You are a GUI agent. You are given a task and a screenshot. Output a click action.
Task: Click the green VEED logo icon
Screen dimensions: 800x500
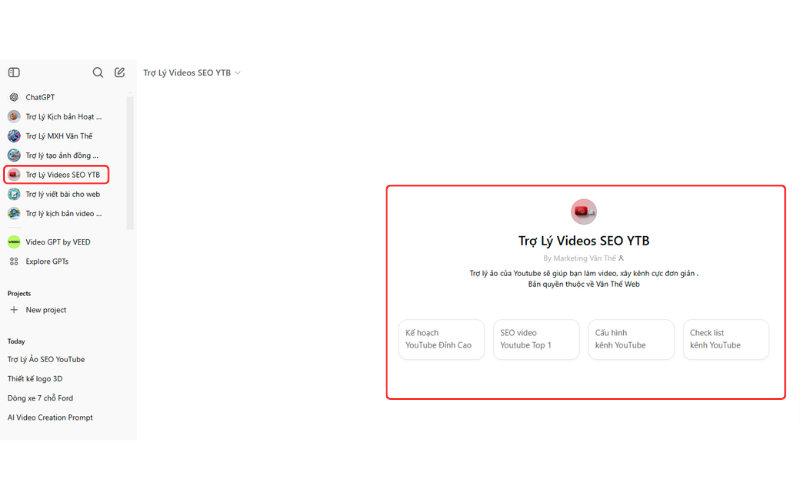point(14,242)
